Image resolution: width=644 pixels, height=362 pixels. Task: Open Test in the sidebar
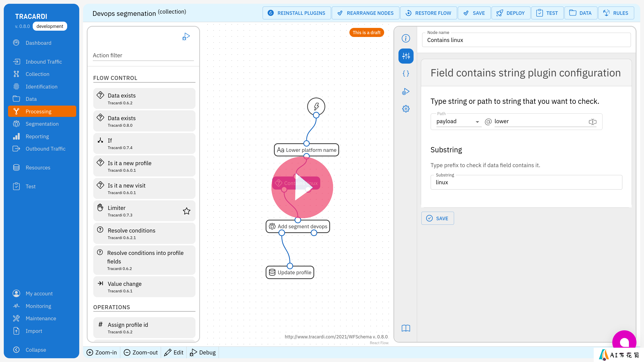42,187
